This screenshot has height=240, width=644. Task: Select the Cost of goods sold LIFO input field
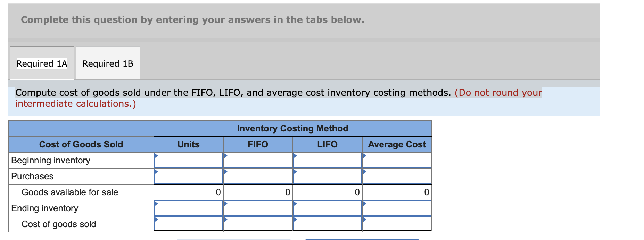[x=327, y=224]
